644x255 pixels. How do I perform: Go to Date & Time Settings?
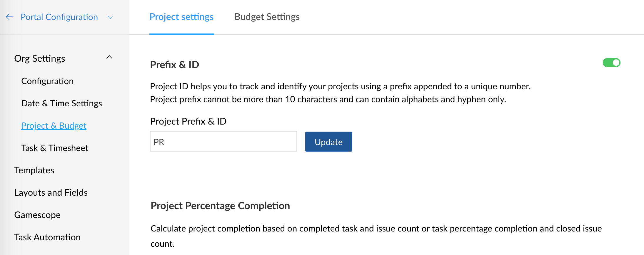[61, 103]
